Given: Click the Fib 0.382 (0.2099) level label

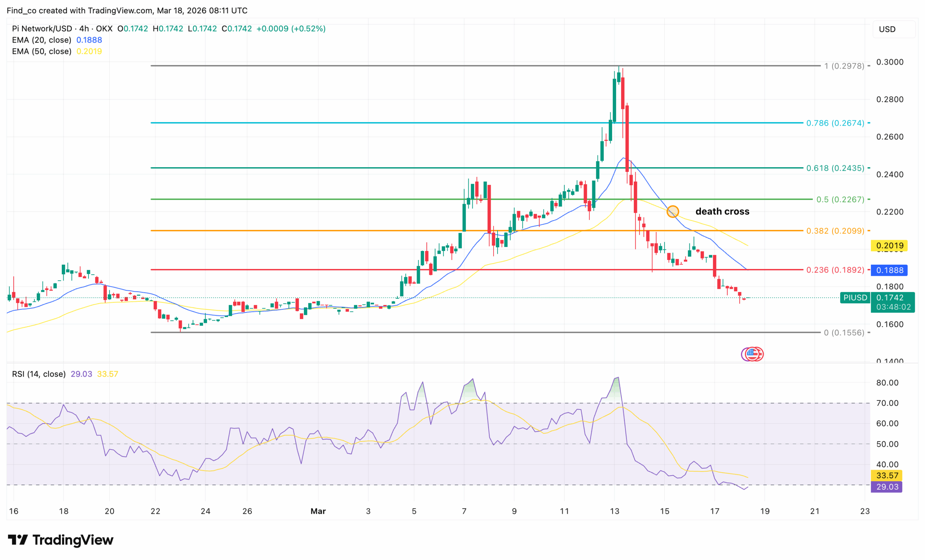Looking at the screenshot, I should click(x=835, y=231).
